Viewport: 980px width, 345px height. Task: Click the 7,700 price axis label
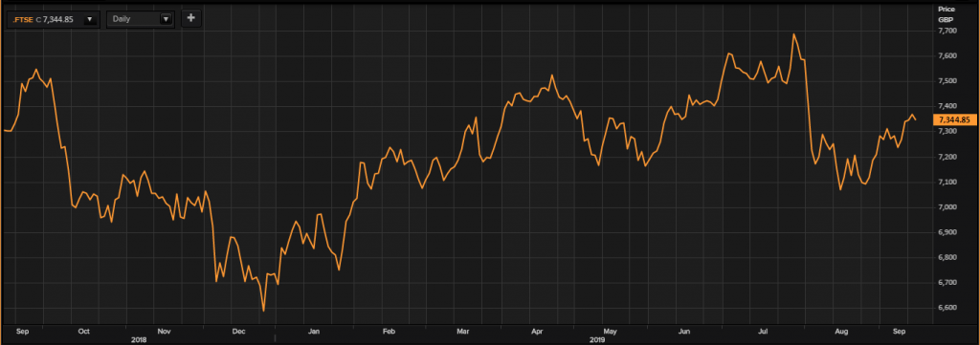(x=948, y=31)
